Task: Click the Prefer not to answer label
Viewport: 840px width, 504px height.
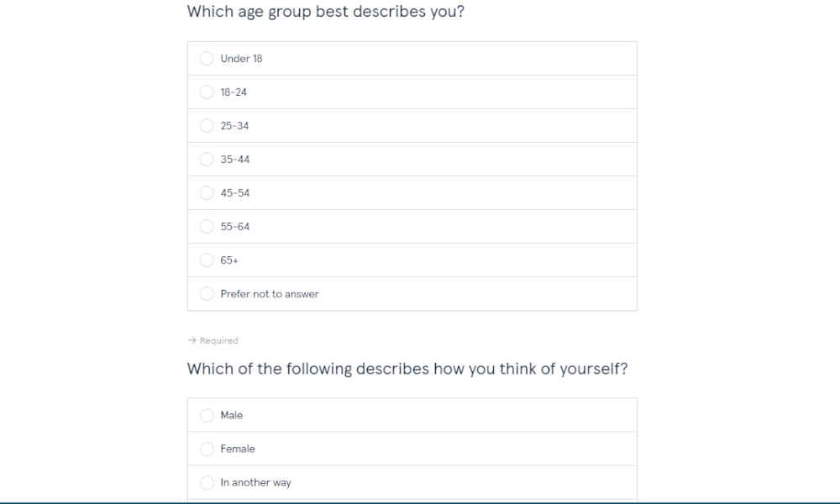Action: [270, 293]
